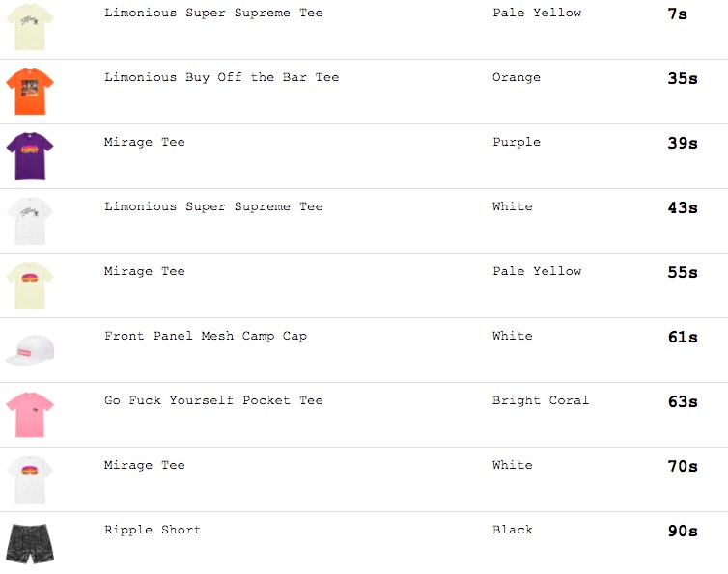This screenshot has height=574, width=728.
Task: Select the Purple color text
Action: coord(517,142)
